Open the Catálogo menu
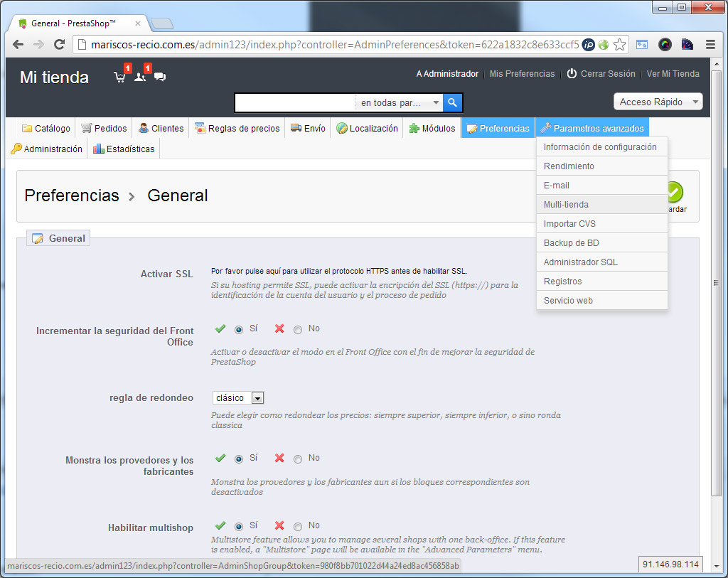This screenshot has height=578, width=728. pos(46,128)
